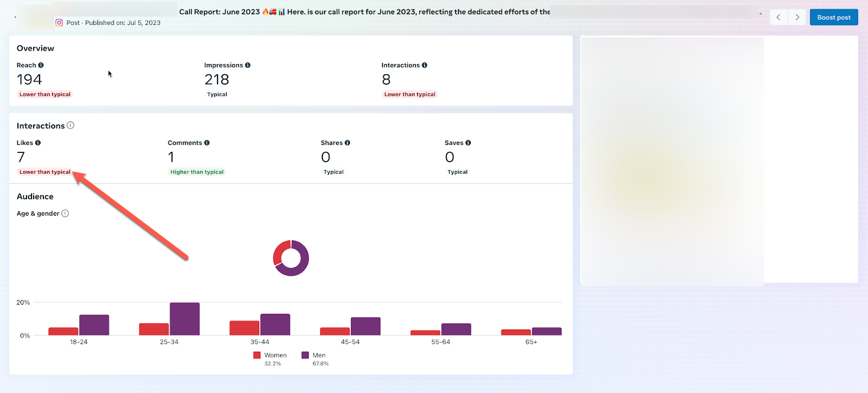Click the Men bar for 45-54

click(x=366, y=326)
